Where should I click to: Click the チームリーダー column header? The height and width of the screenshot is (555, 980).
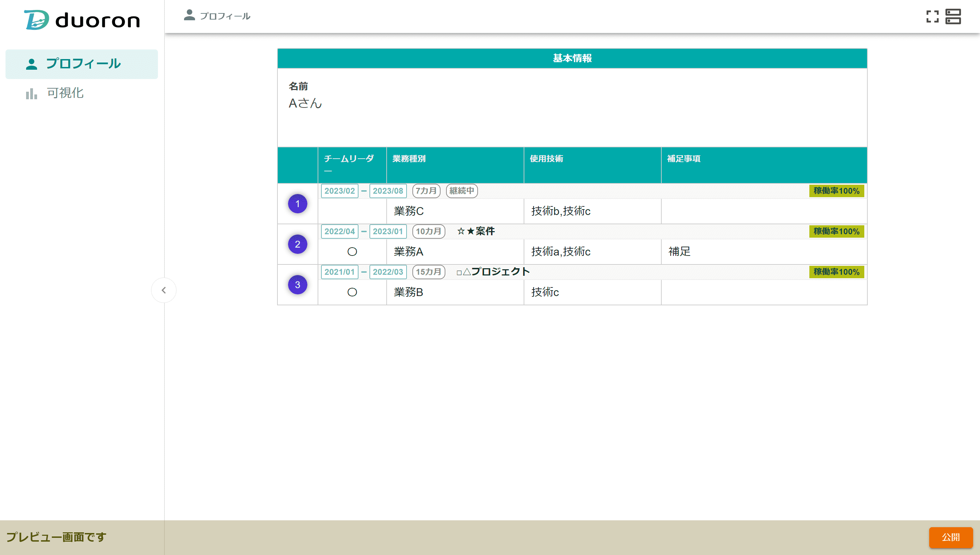352,165
